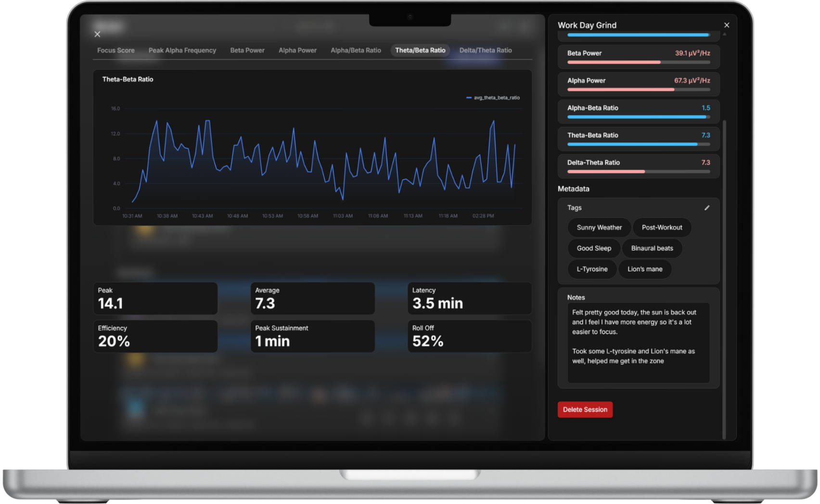The height and width of the screenshot is (504, 820).
Task: Click the side panel vertical scrollbar
Action: [x=724, y=279]
